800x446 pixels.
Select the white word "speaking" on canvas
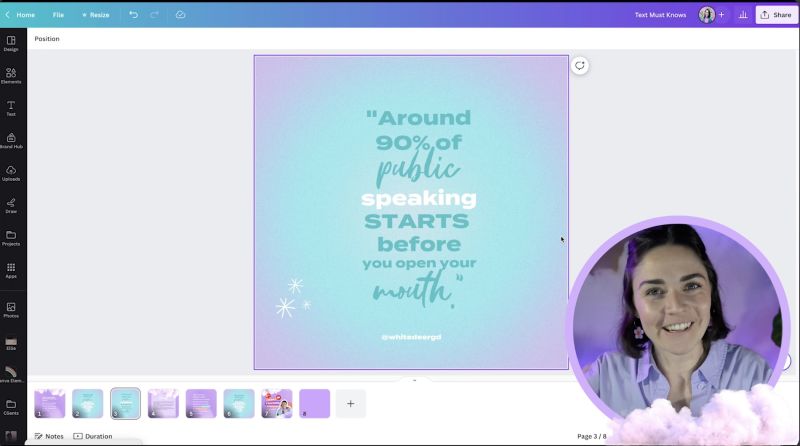[419, 198]
